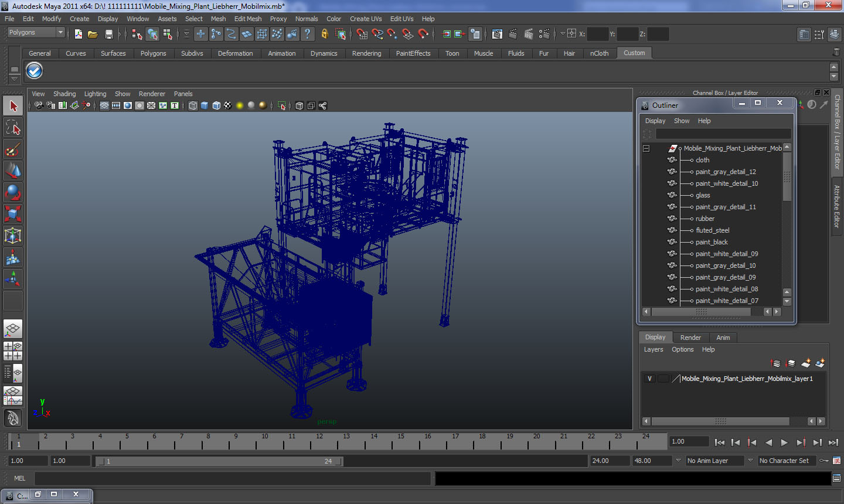Toggle Attribute Editor sidebar display icon

point(804,35)
